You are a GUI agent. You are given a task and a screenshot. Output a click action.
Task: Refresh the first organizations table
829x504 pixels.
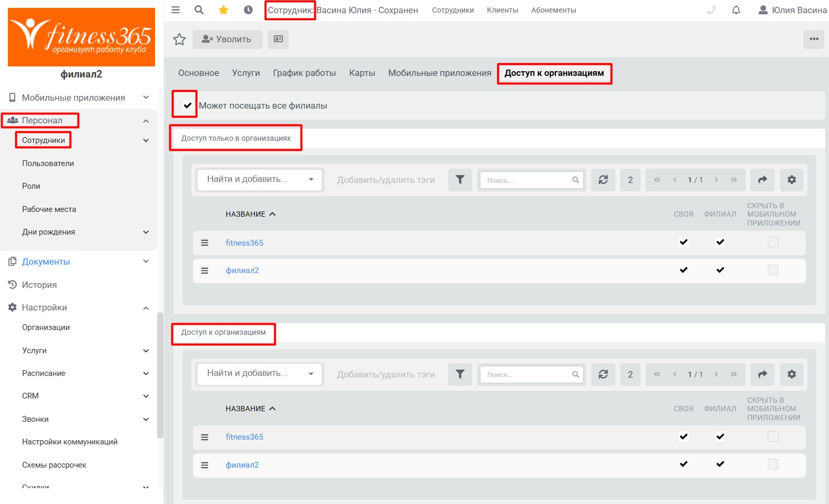click(x=603, y=180)
